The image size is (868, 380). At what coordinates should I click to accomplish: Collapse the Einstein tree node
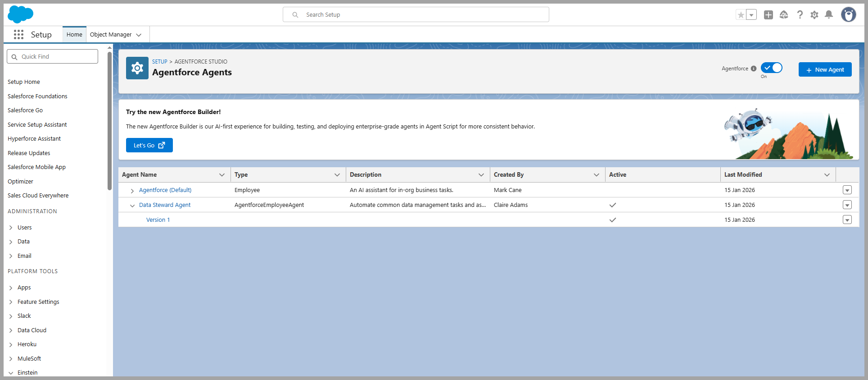click(x=11, y=373)
